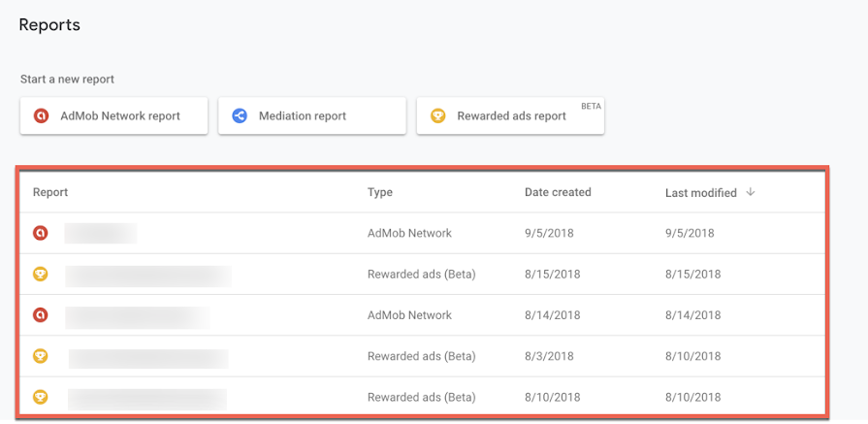Open the trophy icon of the report dated 8/10/2018 created
Viewport: 868px width, 424px height.
41,397
